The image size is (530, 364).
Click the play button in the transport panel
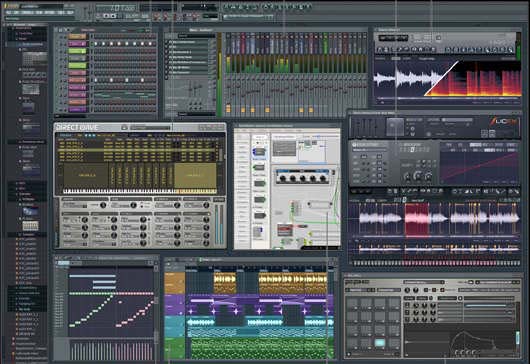[x=106, y=16]
